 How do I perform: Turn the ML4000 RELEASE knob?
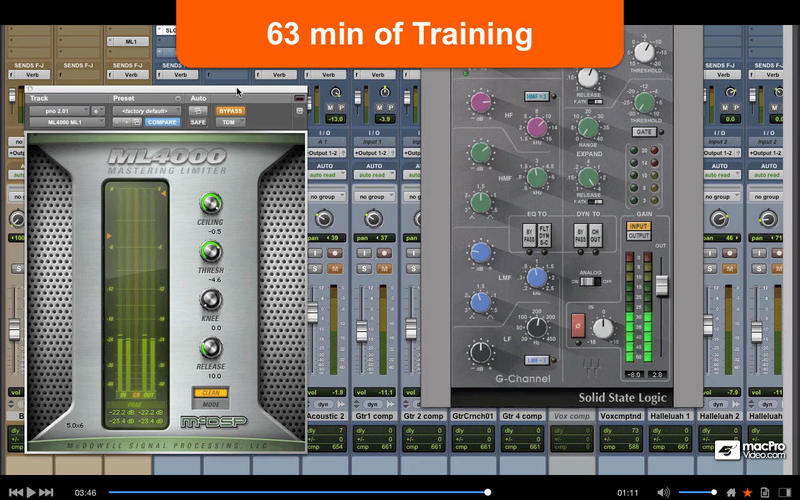[x=210, y=348]
